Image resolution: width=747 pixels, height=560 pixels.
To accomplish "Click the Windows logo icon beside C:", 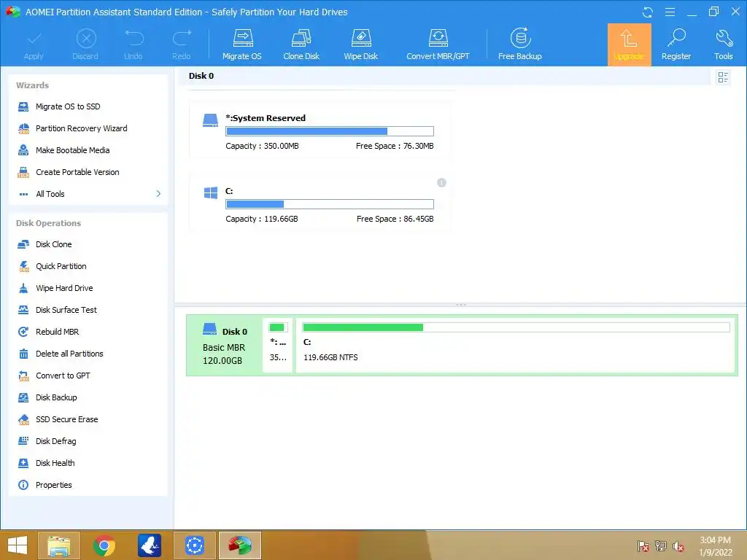I will pyautogui.click(x=211, y=192).
